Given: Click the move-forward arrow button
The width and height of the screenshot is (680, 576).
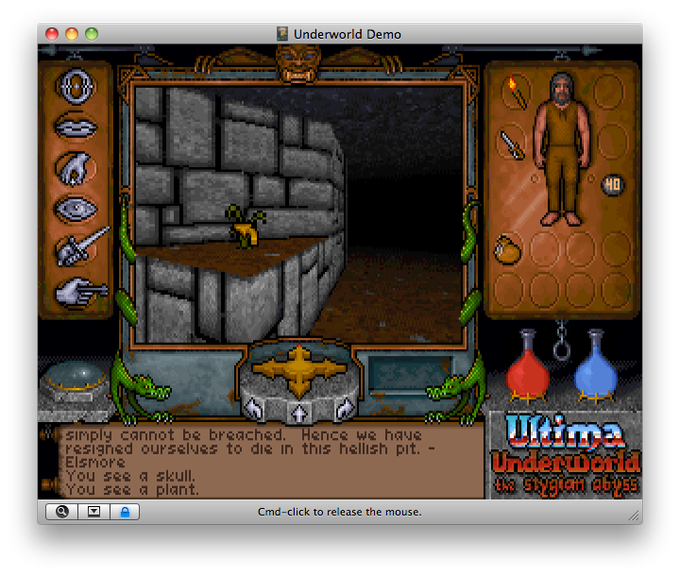Looking at the screenshot, I should pyautogui.click(x=299, y=412).
